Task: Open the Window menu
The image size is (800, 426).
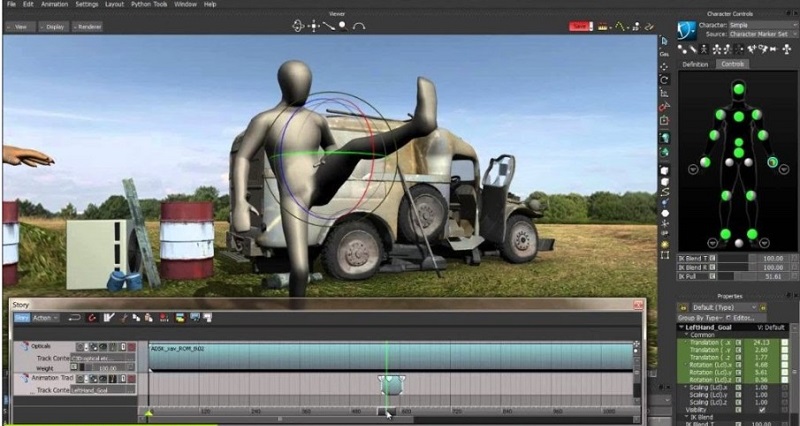Action: [x=185, y=4]
